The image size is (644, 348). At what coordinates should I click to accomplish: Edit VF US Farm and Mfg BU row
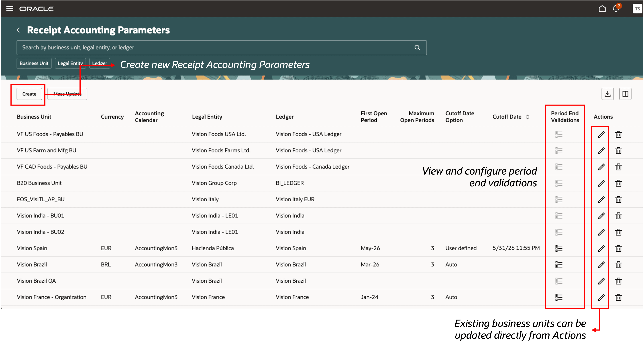coord(601,151)
